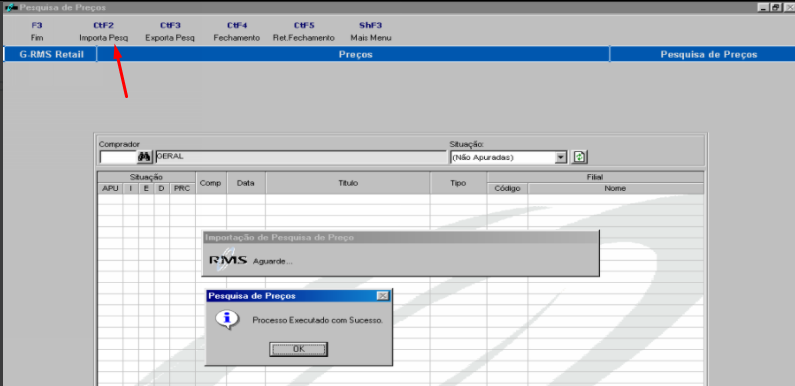Viewport: 795px width, 386px height.
Task: Click the E column header under Situação
Action: click(146, 188)
